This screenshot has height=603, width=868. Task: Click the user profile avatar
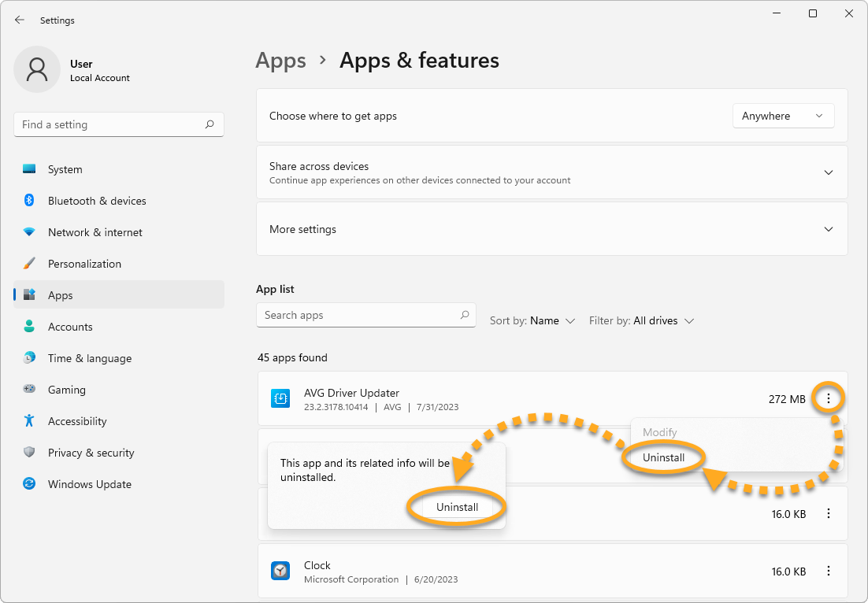click(x=37, y=69)
